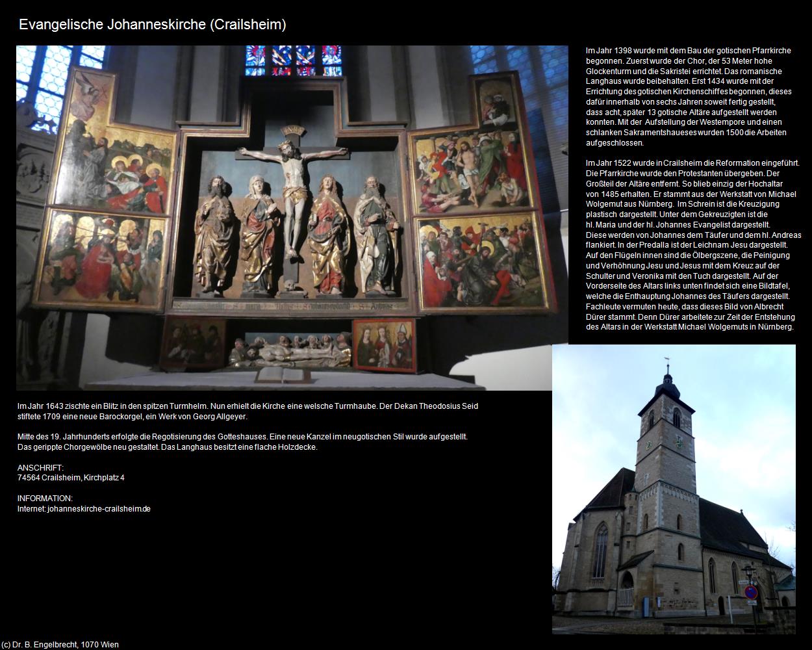Click the paragraph starting 'Im Jahr 1398'
The image size is (812, 650).
[689, 97]
